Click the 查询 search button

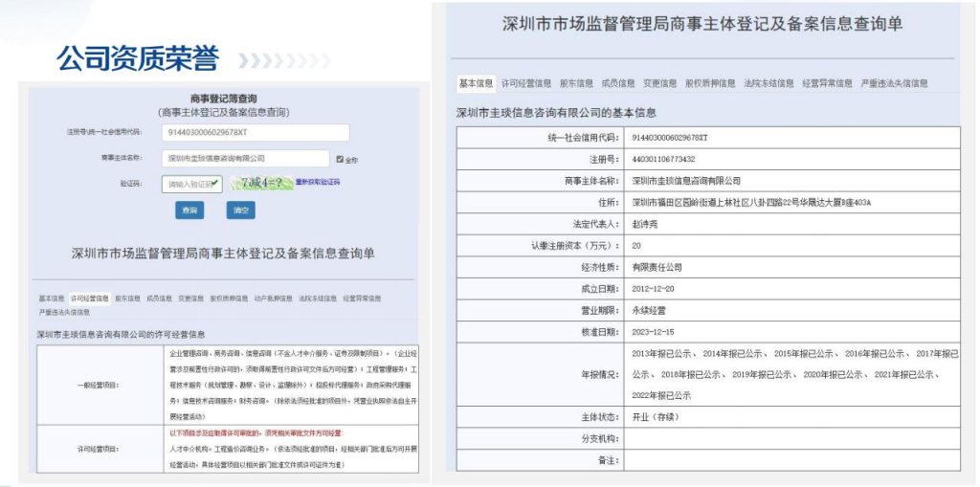coord(189,210)
